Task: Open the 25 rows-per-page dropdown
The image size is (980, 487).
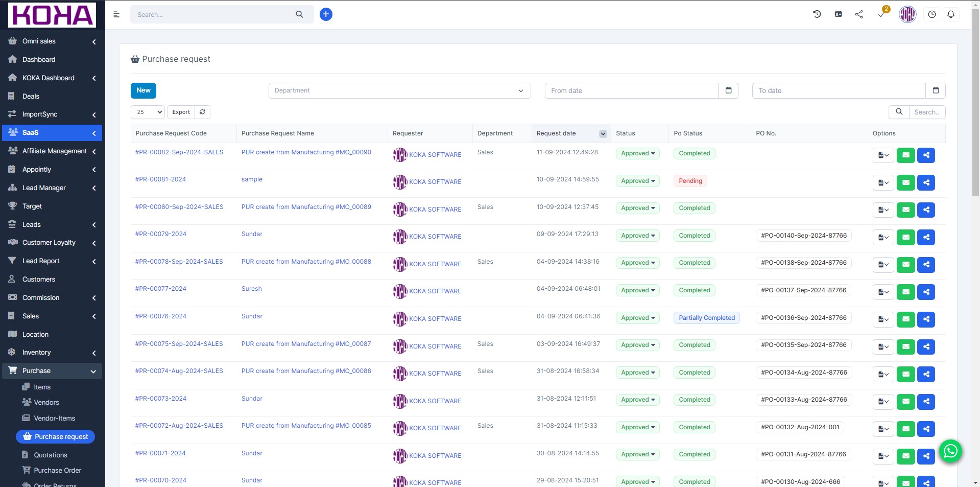Action: tap(148, 112)
